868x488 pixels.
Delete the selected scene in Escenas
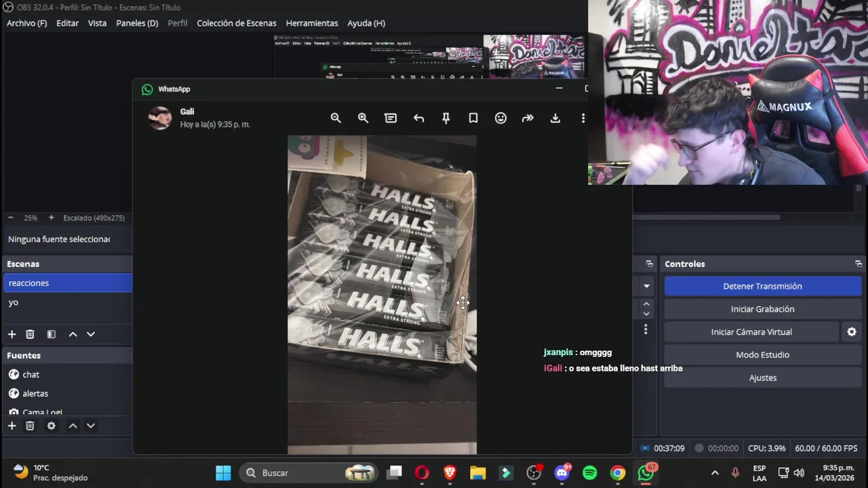[30, 334]
